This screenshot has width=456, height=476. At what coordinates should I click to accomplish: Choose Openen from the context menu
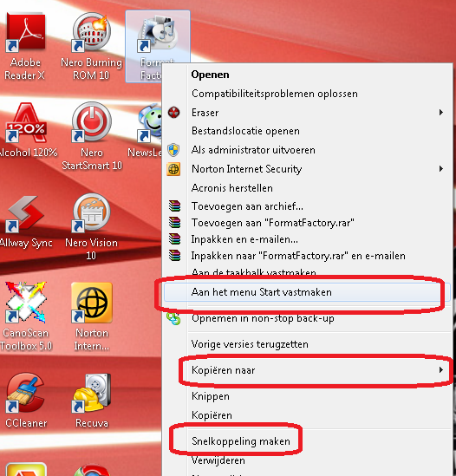click(x=210, y=75)
